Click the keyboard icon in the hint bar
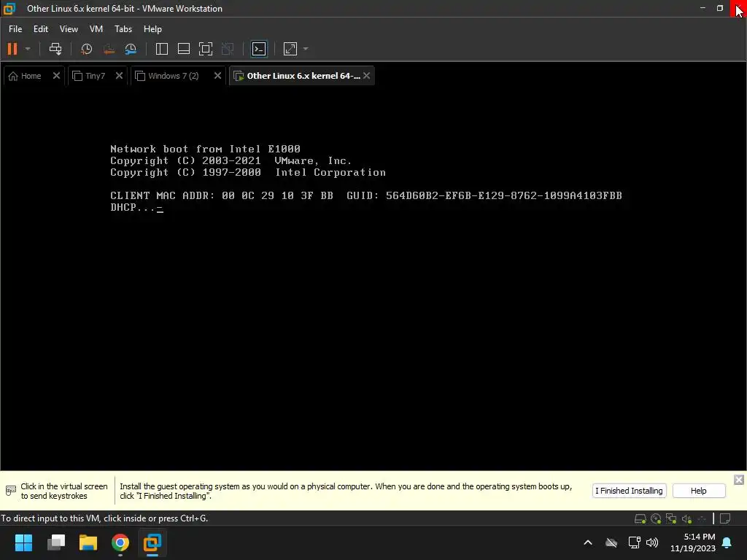This screenshot has height=560, width=747. (x=10, y=491)
